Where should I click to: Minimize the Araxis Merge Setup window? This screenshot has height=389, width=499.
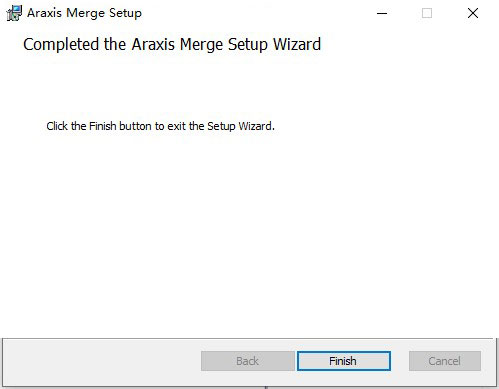pos(382,13)
